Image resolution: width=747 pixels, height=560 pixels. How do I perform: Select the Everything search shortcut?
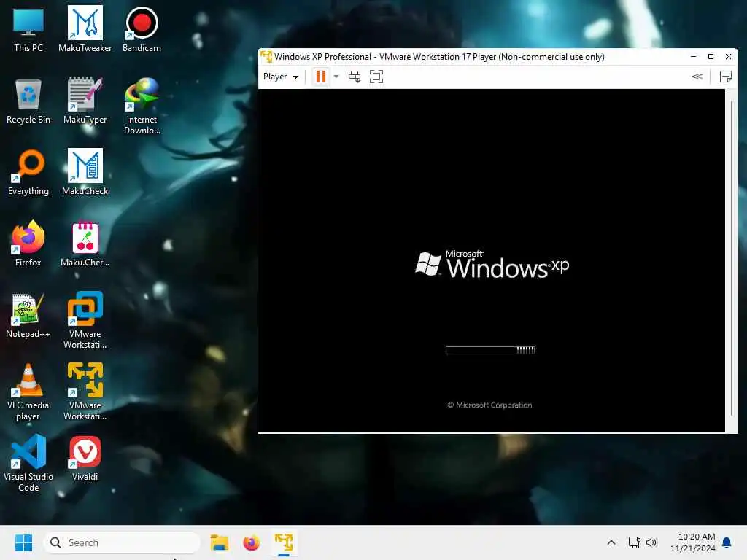[28, 172]
